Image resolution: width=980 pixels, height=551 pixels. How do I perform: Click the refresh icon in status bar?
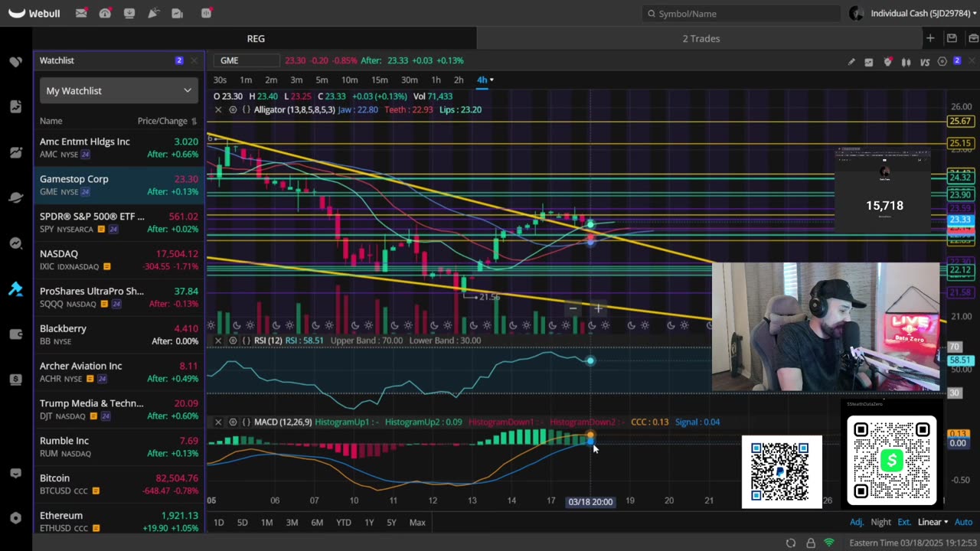point(791,543)
